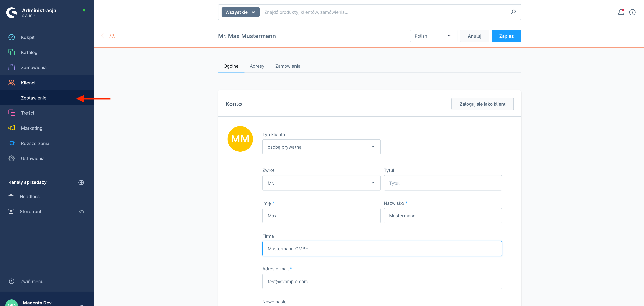Open Ustawienia settings in sidebar
Viewport: 644px width, 306px height.
coord(33,158)
